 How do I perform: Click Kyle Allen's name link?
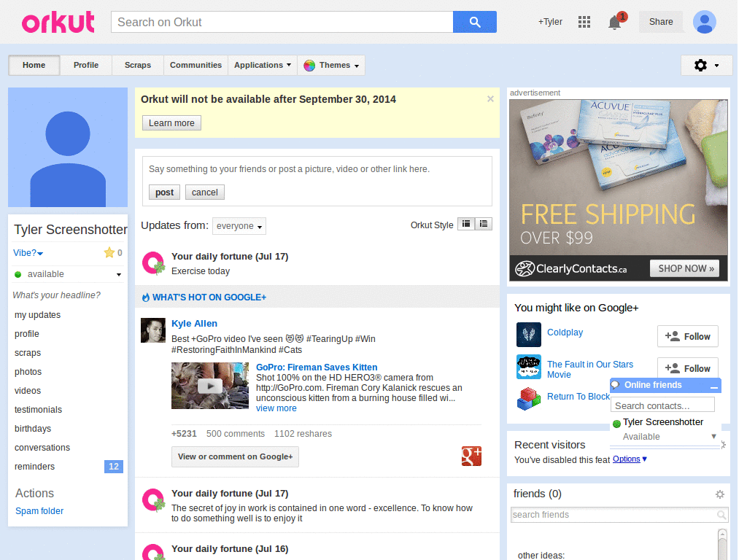194,323
